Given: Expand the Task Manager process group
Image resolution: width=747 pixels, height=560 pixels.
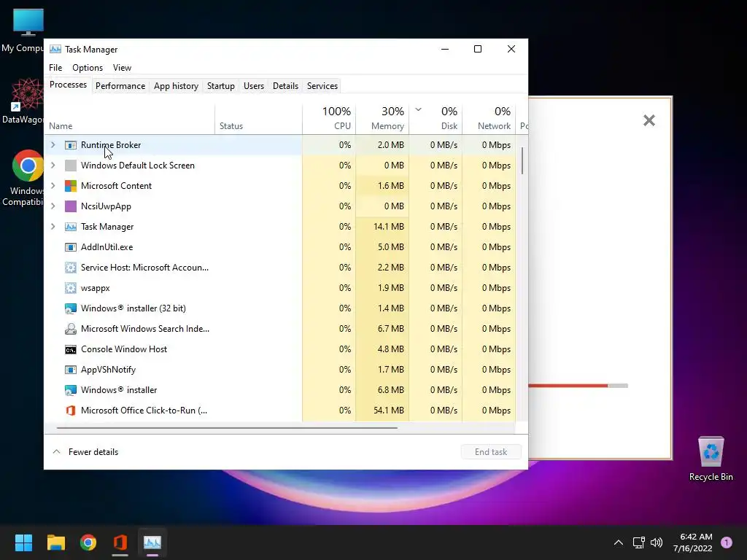Looking at the screenshot, I should pos(53,227).
